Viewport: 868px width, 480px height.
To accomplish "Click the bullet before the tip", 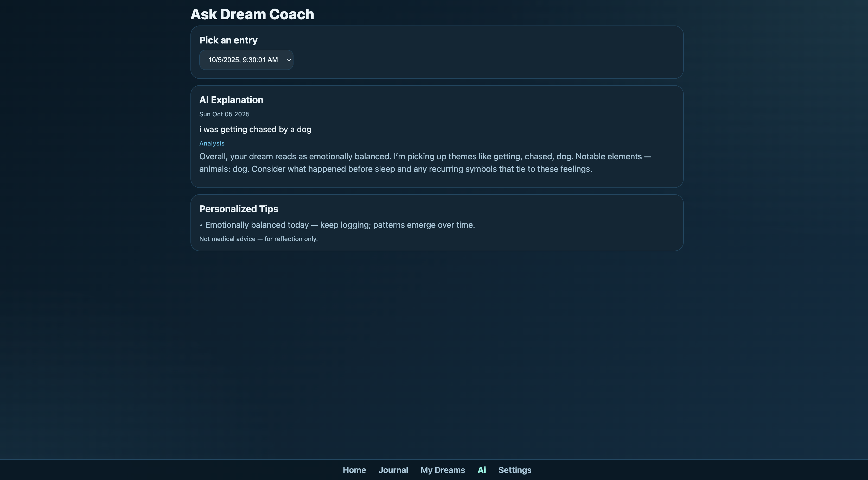I will coord(201,225).
